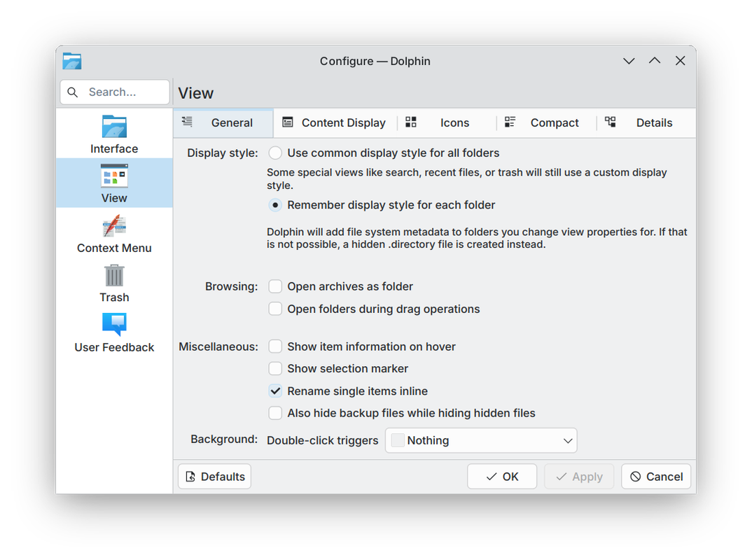Cancel the configuration dialog
Viewport: 752px width, 560px height.
coord(656,477)
